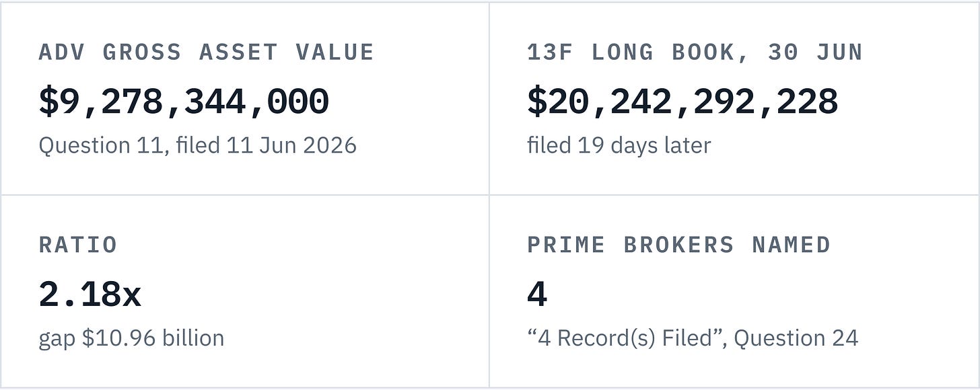Click the Question 11 filing date caption

(x=198, y=145)
